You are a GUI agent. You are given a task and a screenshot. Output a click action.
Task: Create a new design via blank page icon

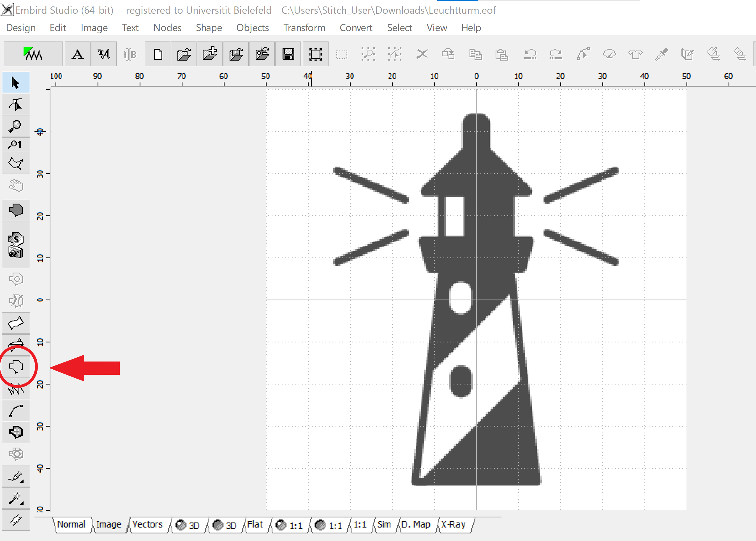coord(158,53)
